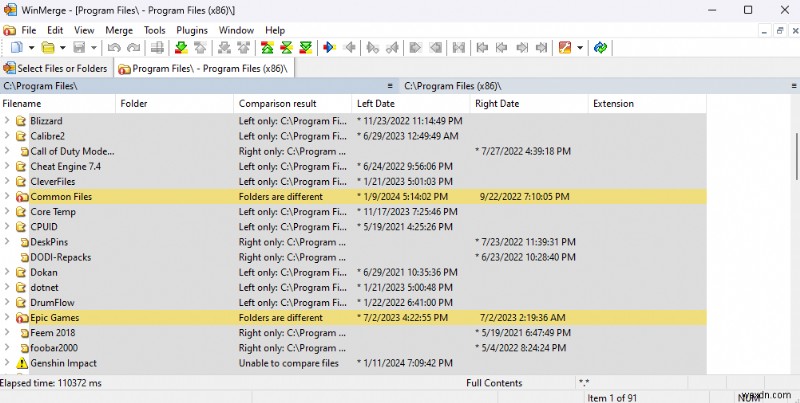800x403 pixels.
Task: Click the Epic Games red folder icon
Action: click(22, 318)
